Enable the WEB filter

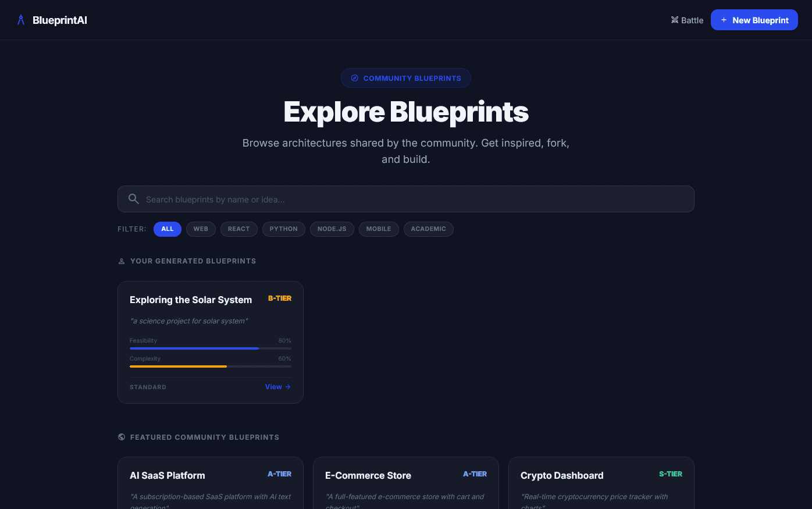click(201, 229)
